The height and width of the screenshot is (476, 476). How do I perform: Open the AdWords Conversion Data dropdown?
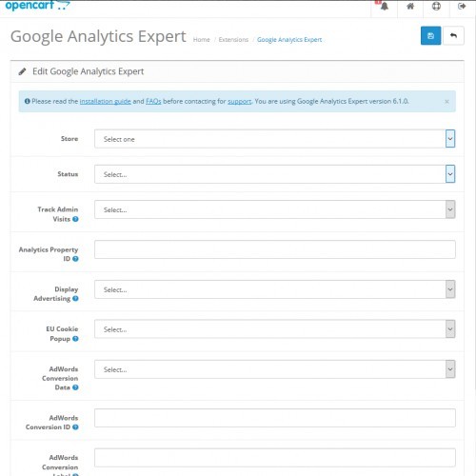coord(275,369)
